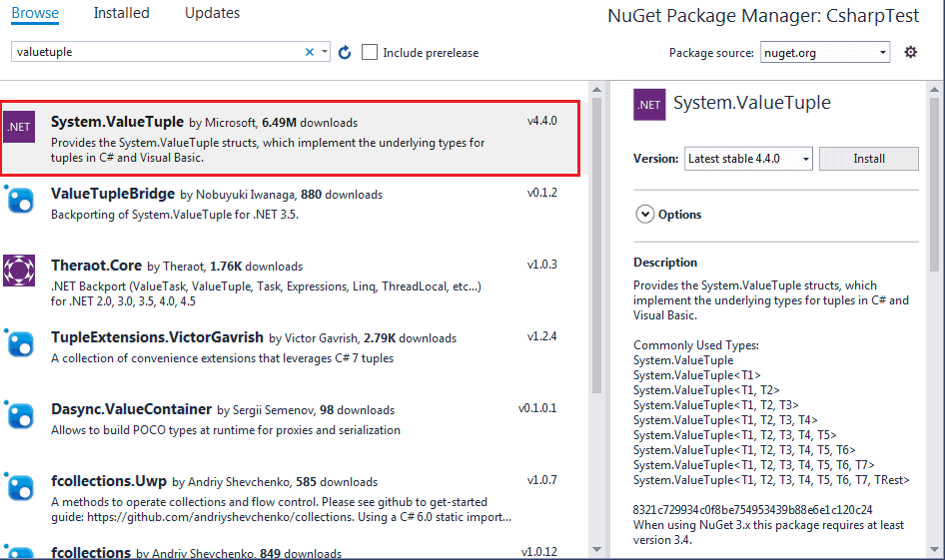Click the Theraot.Core package icon
The width and height of the screenshot is (945, 560).
(20, 272)
